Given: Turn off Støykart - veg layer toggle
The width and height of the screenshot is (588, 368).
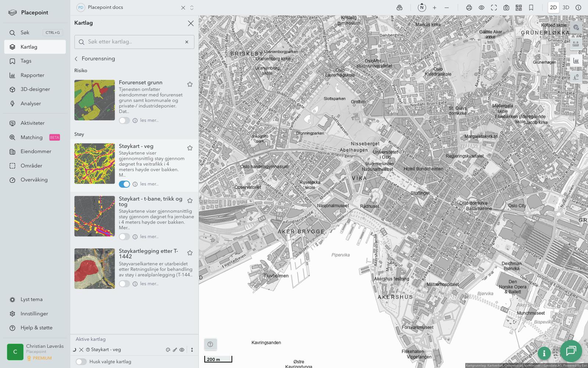Looking at the screenshot, I should 124,184.
